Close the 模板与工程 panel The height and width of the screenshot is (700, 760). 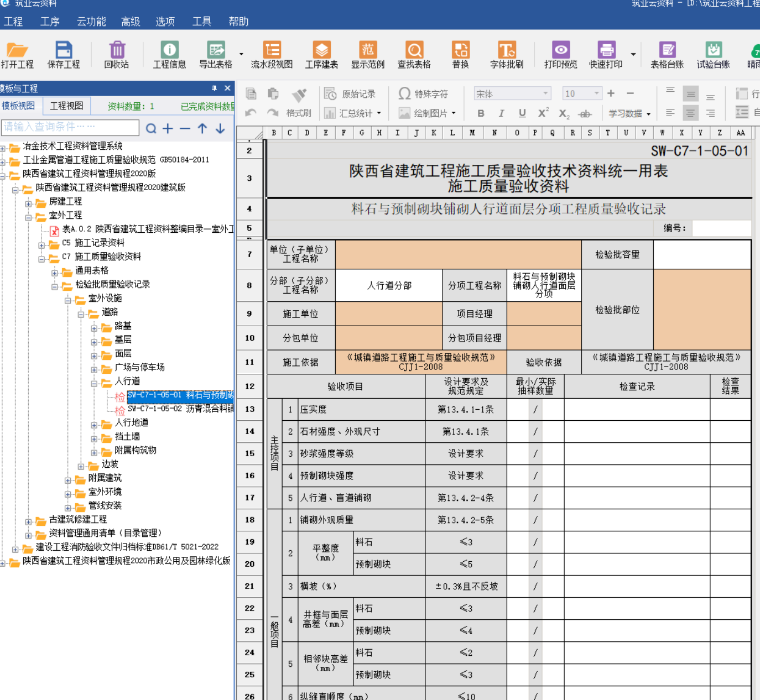pos(227,88)
